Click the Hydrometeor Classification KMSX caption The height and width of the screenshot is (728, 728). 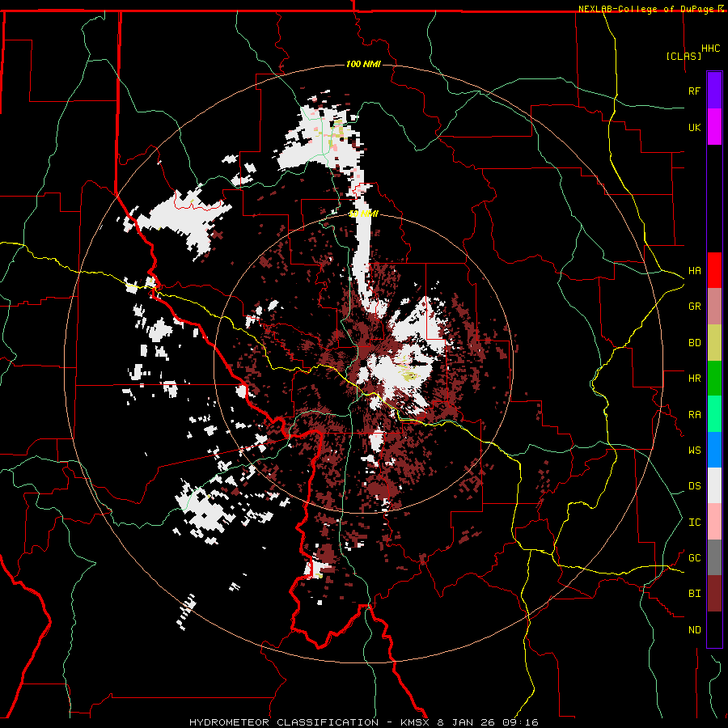(363, 722)
